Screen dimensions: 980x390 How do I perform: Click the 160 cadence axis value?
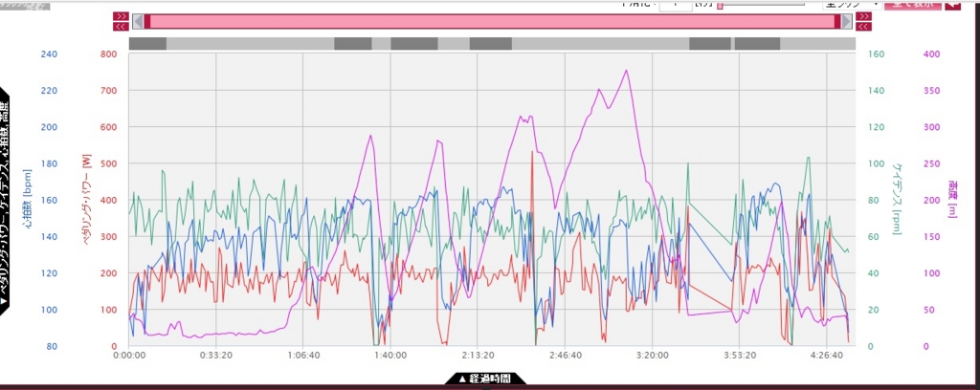point(877,54)
